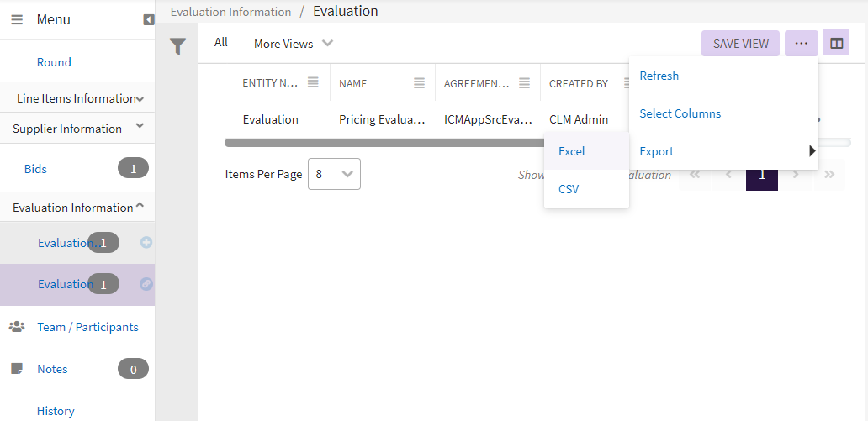The width and height of the screenshot is (868, 421).
Task: Collapse the sidebar using the arrow icon
Action: 149,19
